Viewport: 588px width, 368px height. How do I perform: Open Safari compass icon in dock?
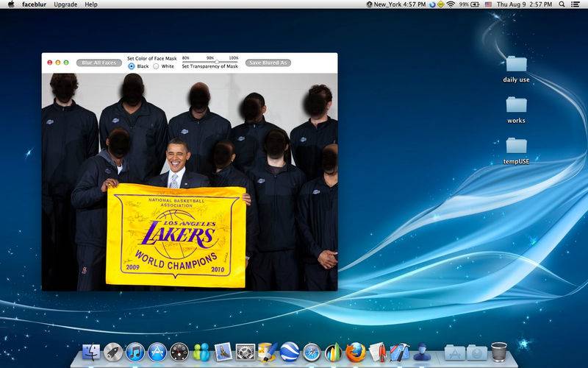click(x=312, y=353)
